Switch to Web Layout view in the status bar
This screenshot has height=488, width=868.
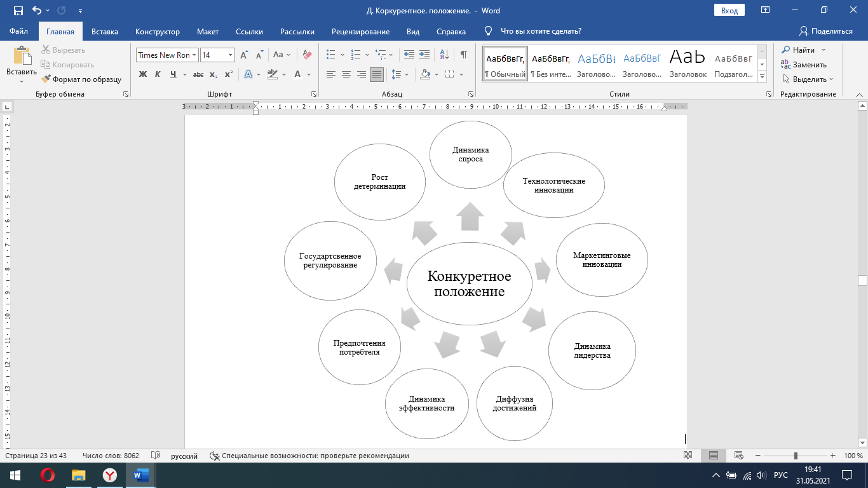738,456
